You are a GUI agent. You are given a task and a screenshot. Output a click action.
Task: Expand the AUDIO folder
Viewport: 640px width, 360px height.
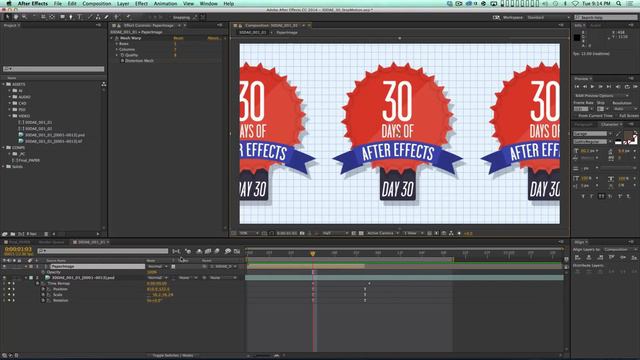(10, 97)
